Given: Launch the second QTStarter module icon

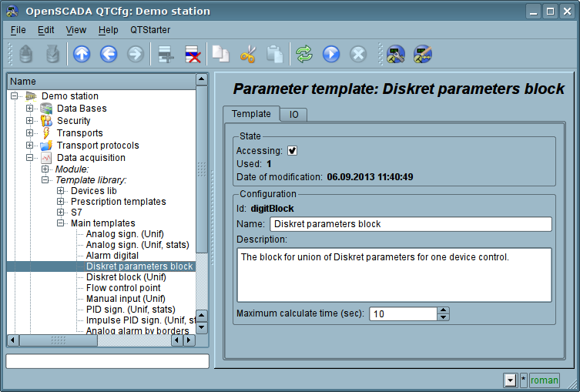Looking at the screenshot, I should point(422,55).
